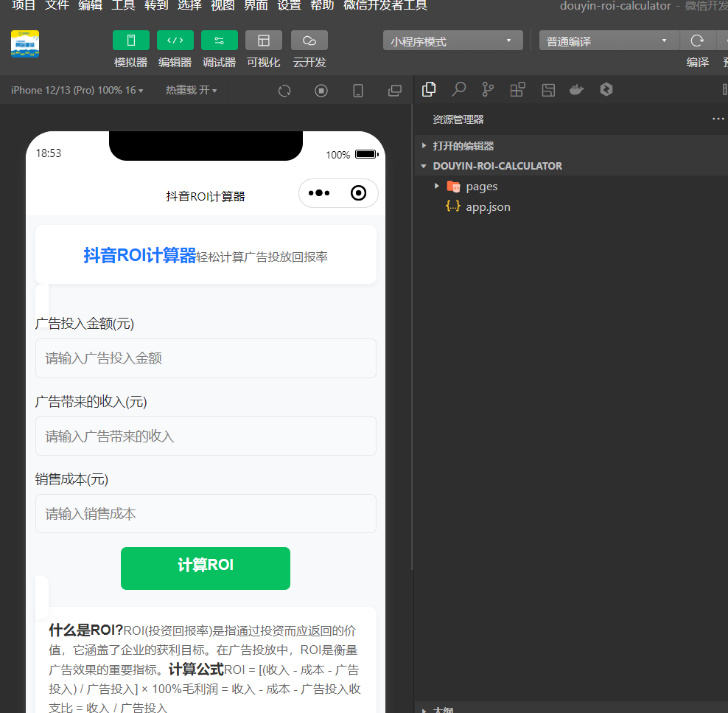This screenshot has height=713, width=728.
Task: Open the 普通编译 compile mode dropdown
Action: pyautogui.click(x=609, y=41)
